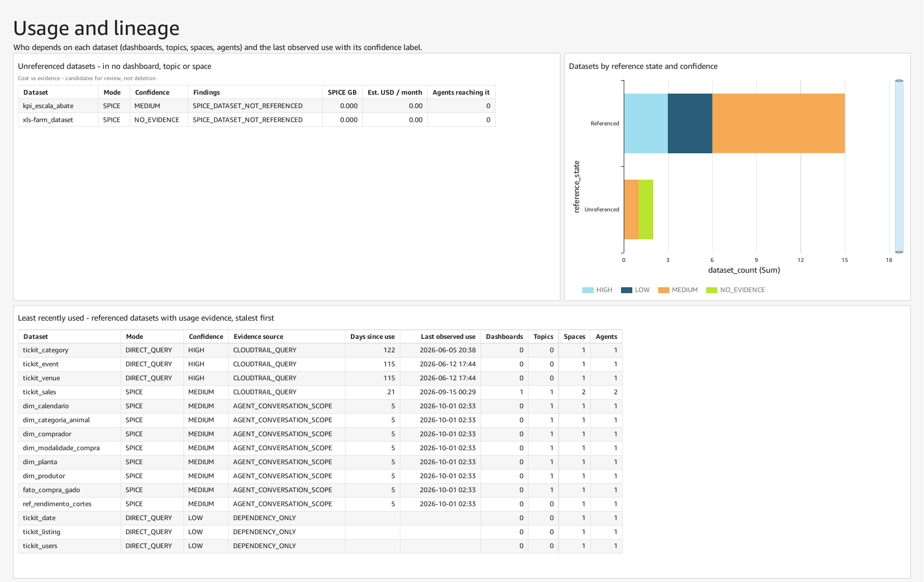This screenshot has width=924, height=582.
Task: Click the Referenced HIGH bar segment
Action: tap(646, 123)
